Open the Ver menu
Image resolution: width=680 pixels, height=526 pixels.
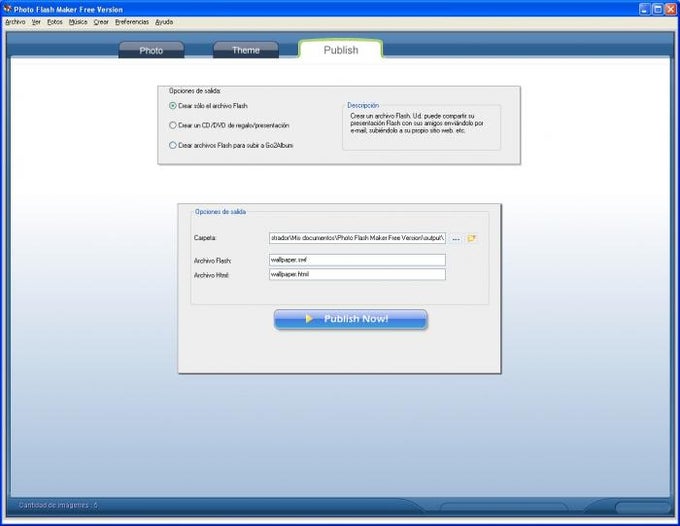tap(36, 22)
